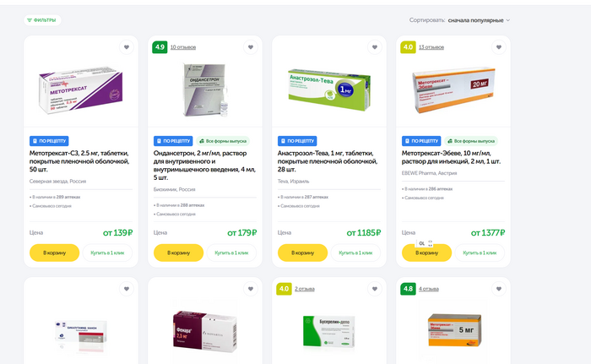Expand sort dropdown сначала популярные

tap(479, 20)
